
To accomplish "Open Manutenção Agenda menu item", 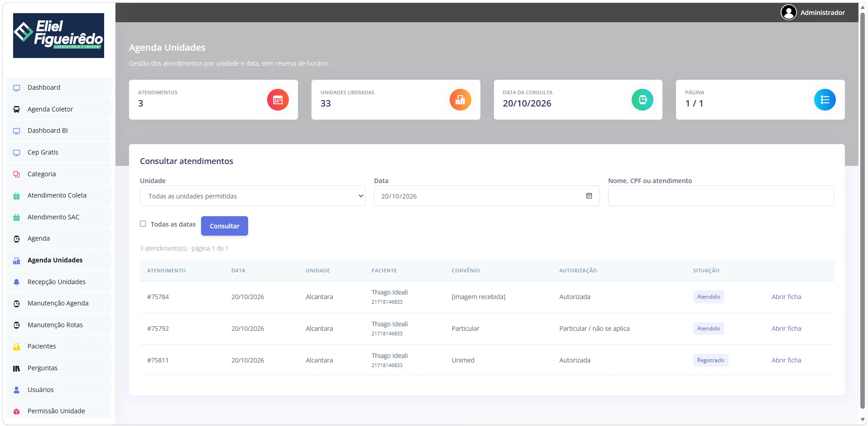I will tap(58, 303).
